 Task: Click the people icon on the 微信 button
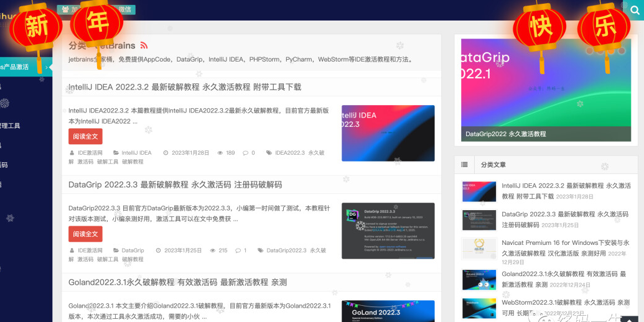(65, 9)
